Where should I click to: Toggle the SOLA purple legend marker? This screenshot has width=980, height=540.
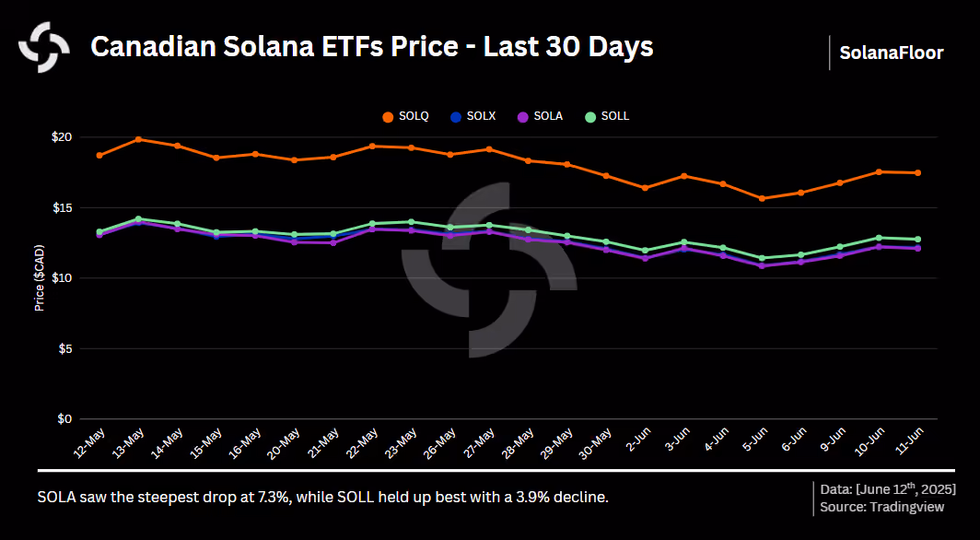pos(523,116)
